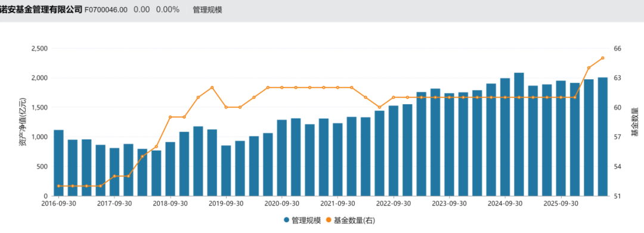Click the 诺安基金管理有限公司 company title
The height and width of the screenshot is (233, 644).
[x=41, y=10]
